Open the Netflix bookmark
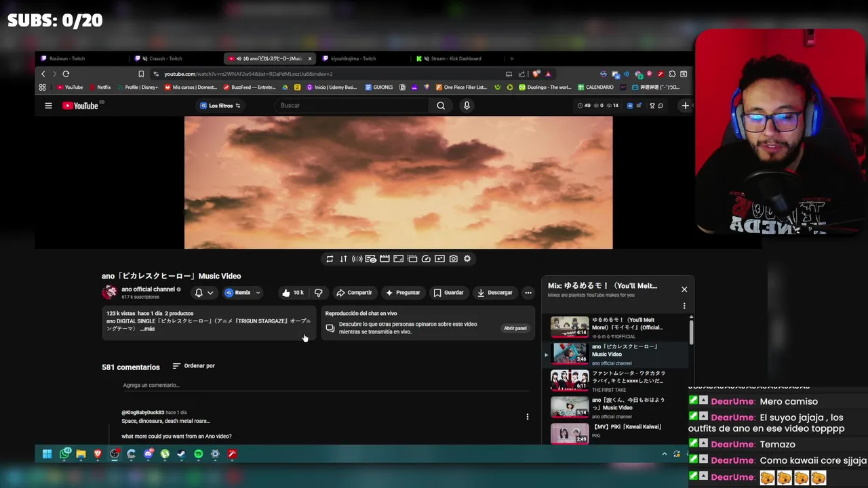 pos(100,87)
